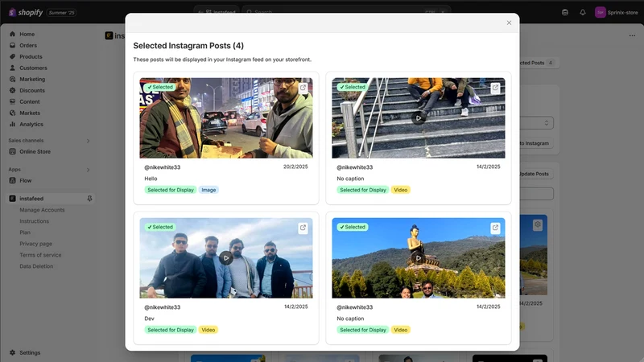Click 'Selected for Display' on the 'Hello' post
The width and height of the screenshot is (644, 362).
(x=171, y=190)
